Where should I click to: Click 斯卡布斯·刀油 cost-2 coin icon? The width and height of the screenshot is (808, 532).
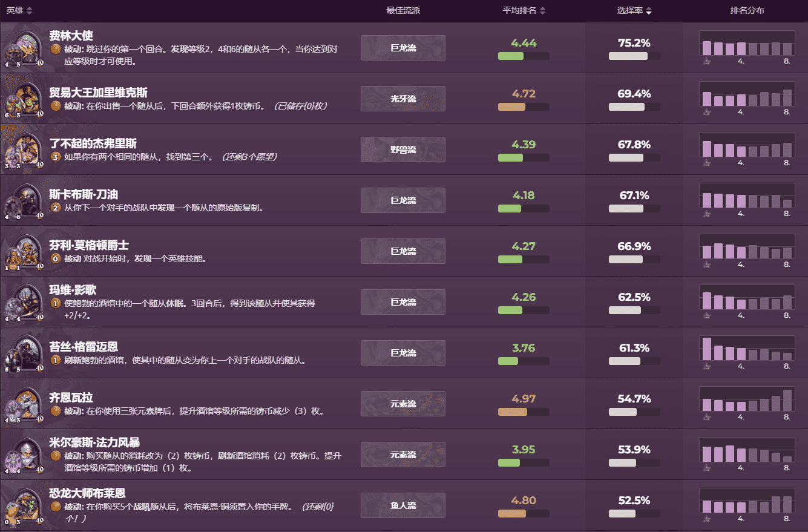click(x=56, y=208)
